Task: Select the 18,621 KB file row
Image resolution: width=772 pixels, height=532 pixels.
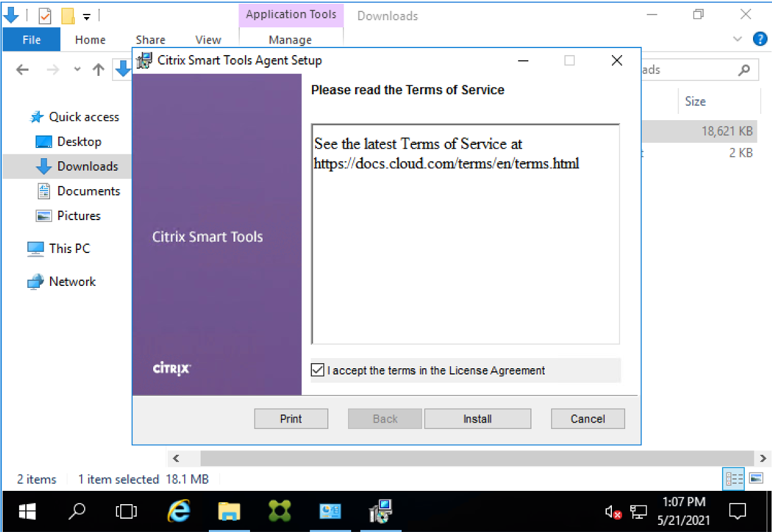Action: tap(700, 132)
